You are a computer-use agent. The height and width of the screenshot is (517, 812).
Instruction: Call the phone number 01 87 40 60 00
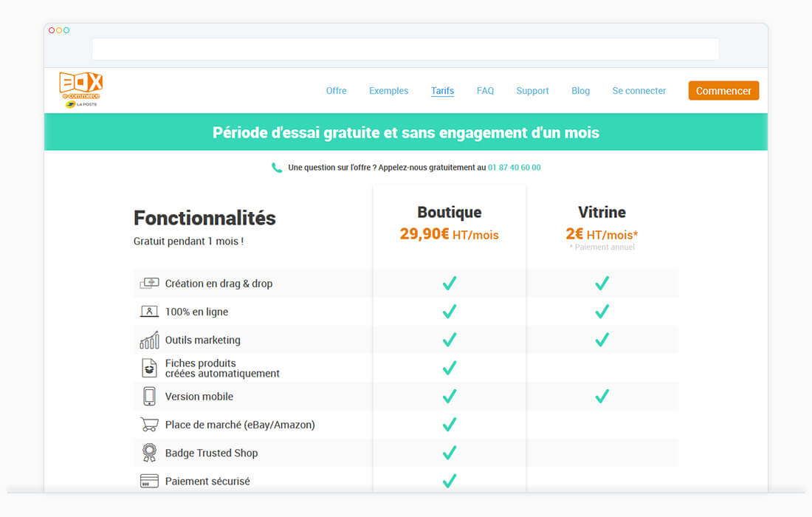(514, 168)
